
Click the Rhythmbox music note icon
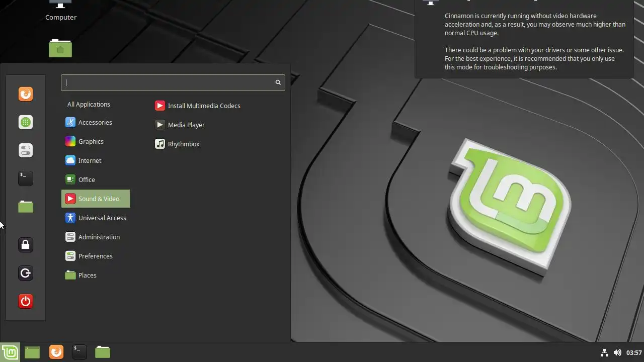[x=159, y=144]
